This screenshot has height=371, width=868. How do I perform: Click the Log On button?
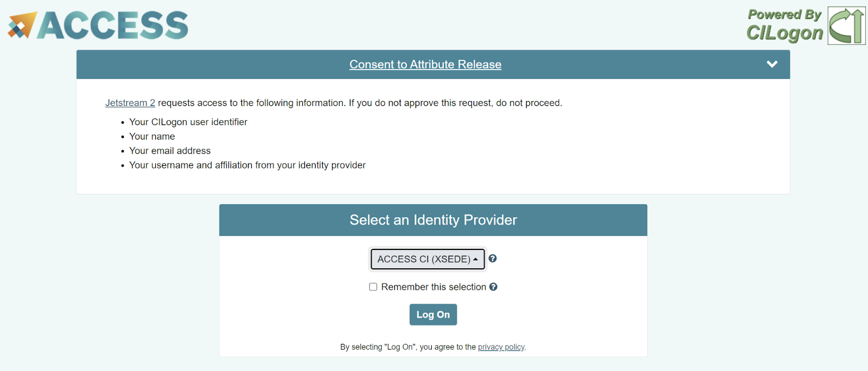tap(433, 315)
